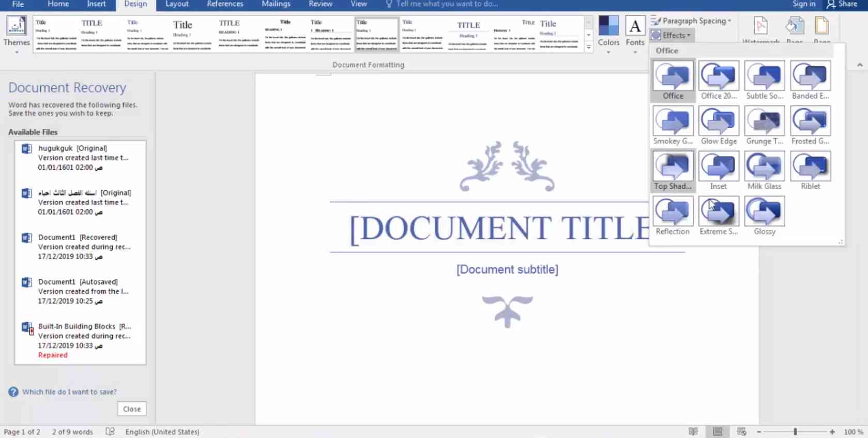Close the Document Recovery pane
The image size is (868, 438).
point(132,409)
